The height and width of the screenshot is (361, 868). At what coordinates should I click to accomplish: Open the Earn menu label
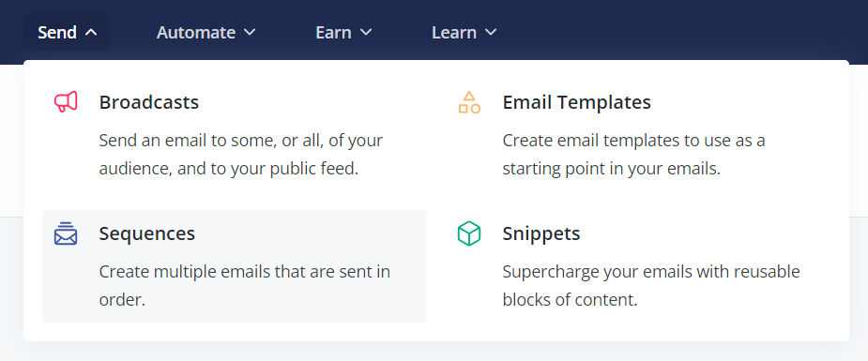point(333,33)
